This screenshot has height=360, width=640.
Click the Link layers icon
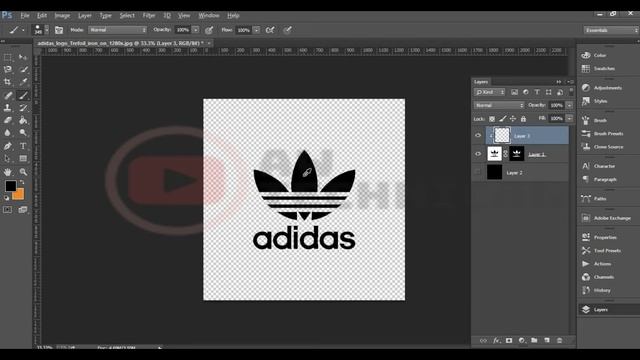(x=483, y=340)
